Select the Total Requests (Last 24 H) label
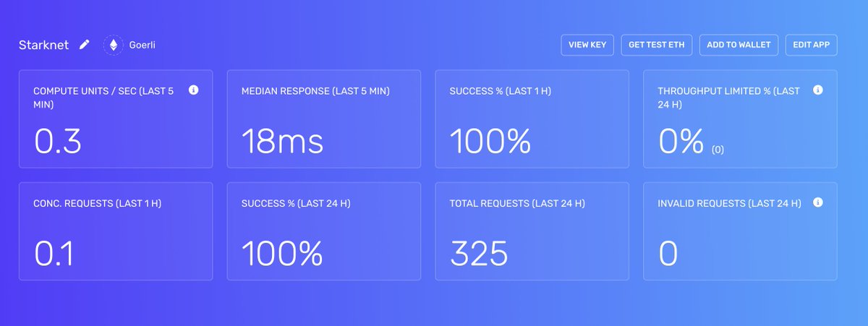This screenshot has height=326, width=868. point(517,204)
